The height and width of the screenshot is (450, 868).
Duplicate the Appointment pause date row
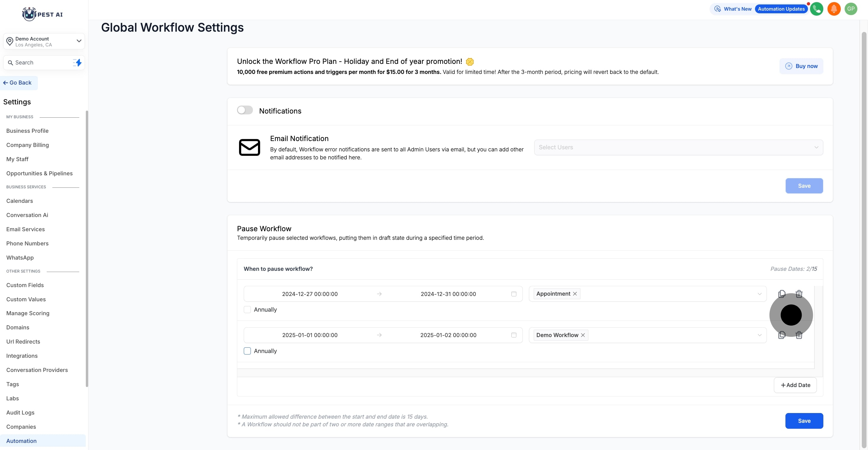pyautogui.click(x=782, y=294)
